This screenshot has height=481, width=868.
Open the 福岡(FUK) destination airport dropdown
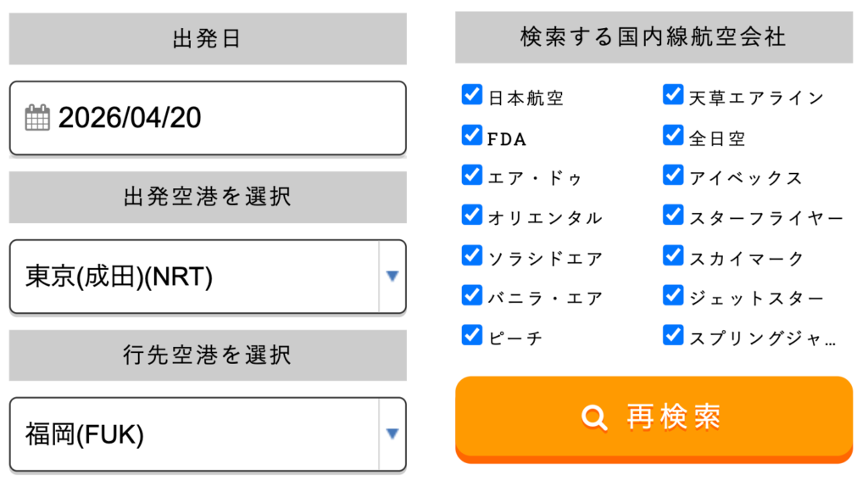coord(207,434)
